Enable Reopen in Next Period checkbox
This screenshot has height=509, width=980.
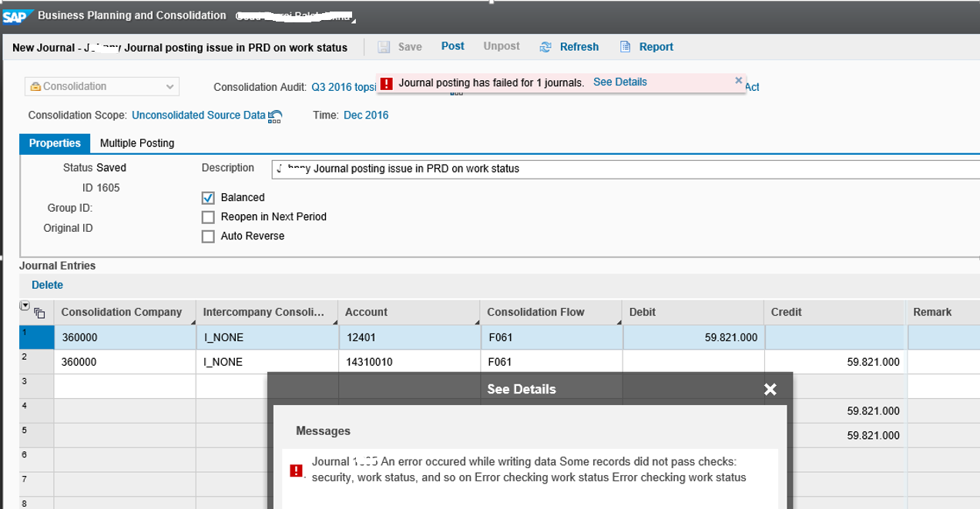pos(208,217)
